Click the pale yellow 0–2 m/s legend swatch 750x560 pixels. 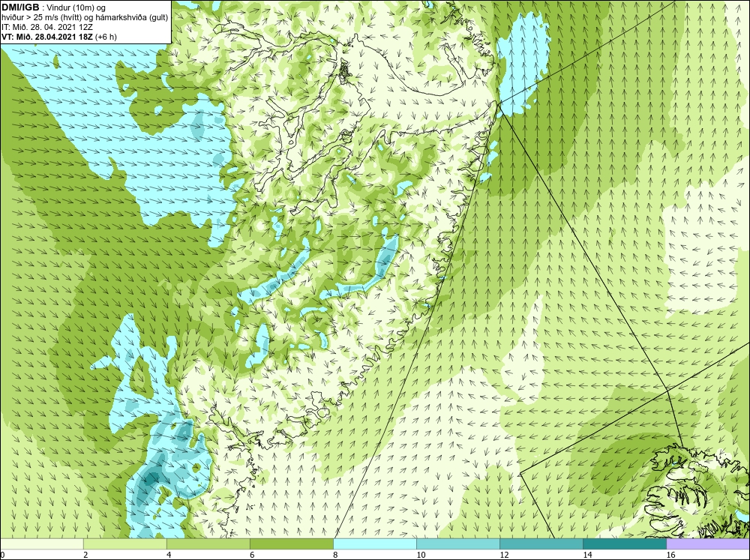pyautogui.click(x=42, y=544)
